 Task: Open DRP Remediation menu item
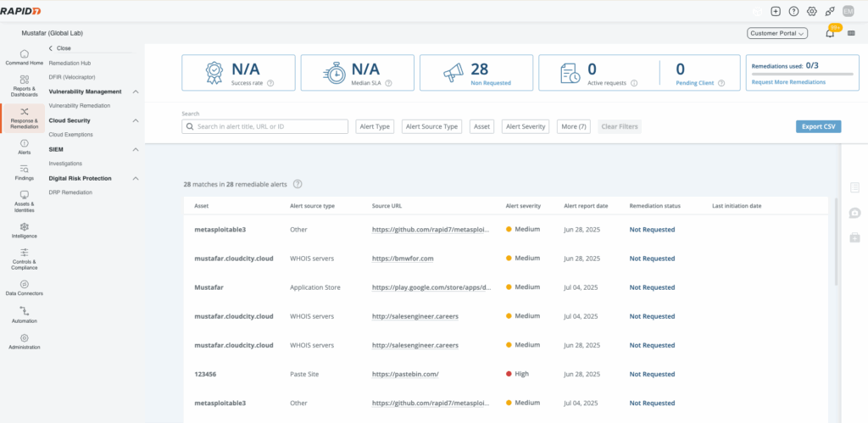tap(70, 192)
